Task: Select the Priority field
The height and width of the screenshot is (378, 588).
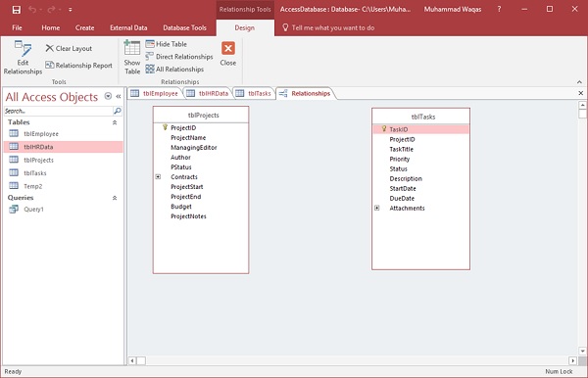Action: point(400,159)
